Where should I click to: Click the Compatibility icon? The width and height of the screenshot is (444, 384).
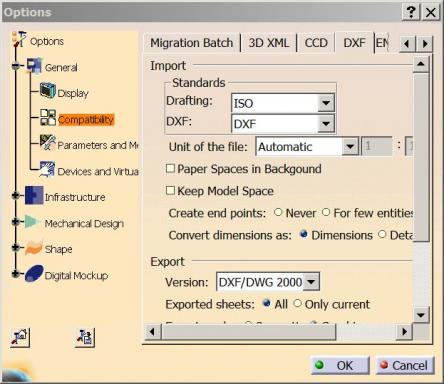[x=48, y=117]
